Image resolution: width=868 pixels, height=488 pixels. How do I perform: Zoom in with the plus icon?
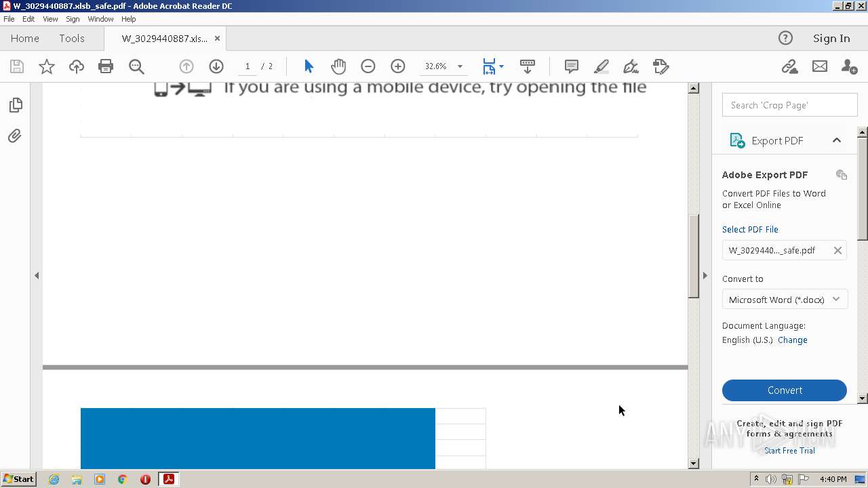click(x=398, y=66)
